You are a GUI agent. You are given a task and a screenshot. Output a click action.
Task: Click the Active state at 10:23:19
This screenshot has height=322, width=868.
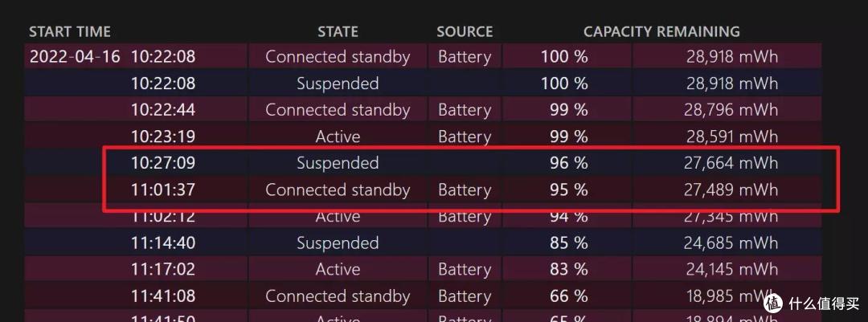[338, 136]
